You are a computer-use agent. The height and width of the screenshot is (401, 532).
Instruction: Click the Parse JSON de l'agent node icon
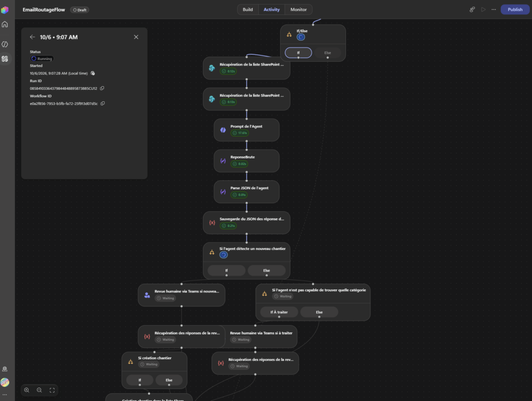tap(223, 192)
